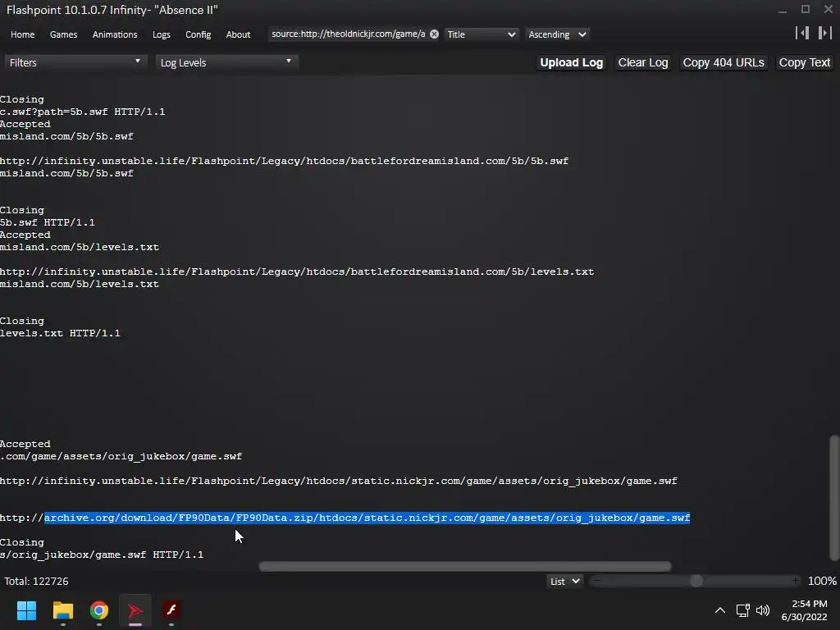Viewport: 840px width, 630px height.
Task: Open the Filters dropdown
Action: pyautogui.click(x=75, y=62)
